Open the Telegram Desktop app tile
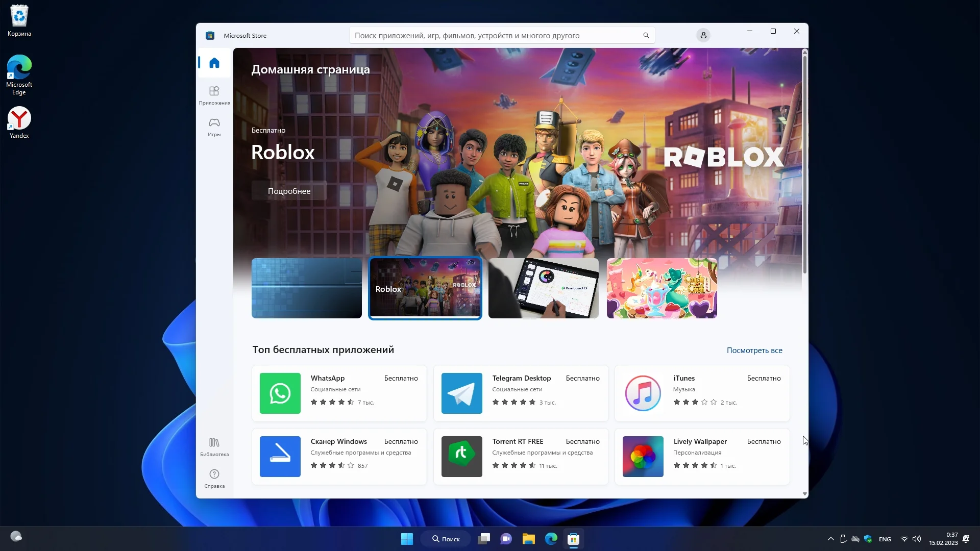Image resolution: width=980 pixels, height=551 pixels. click(521, 393)
